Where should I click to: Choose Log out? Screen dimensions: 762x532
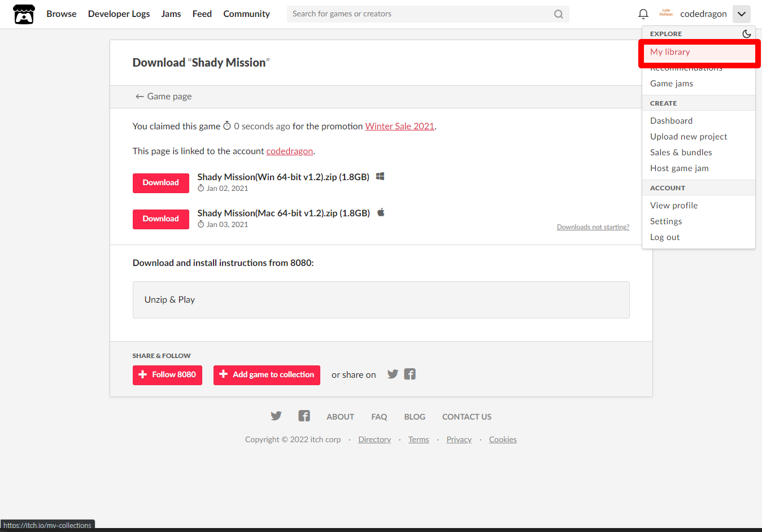tap(699, 237)
